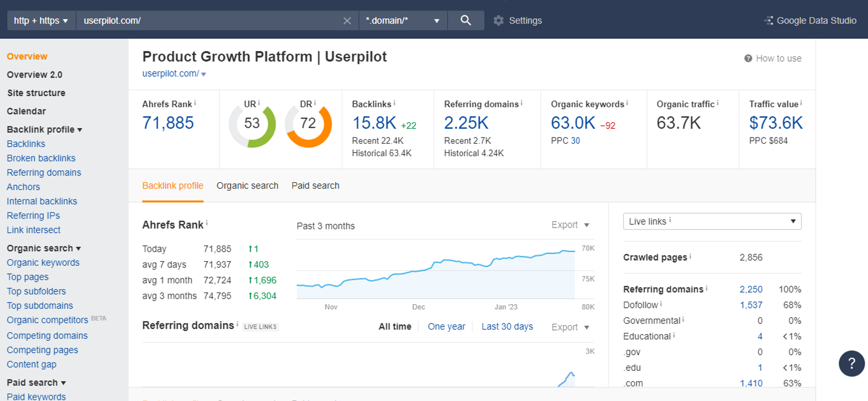Open Broken backlinks report
Image resolution: width=868 pixels, height=401 pixels.
click(41, 158)
